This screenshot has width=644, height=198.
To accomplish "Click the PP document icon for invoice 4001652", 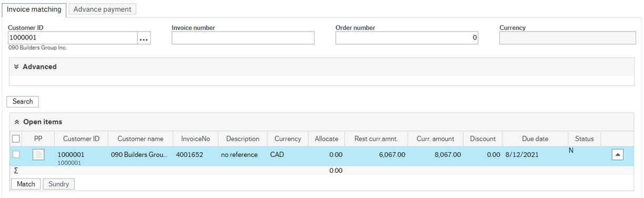I will [38, 155].
